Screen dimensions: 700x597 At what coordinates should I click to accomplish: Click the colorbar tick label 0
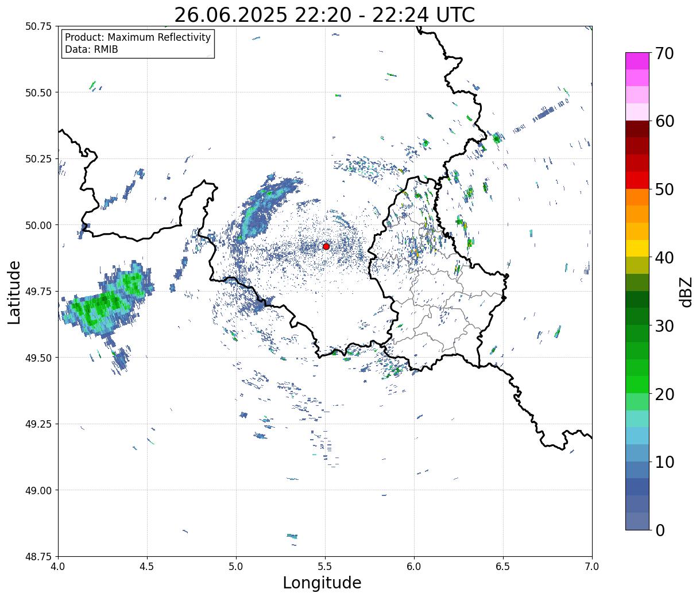[660, 530]
